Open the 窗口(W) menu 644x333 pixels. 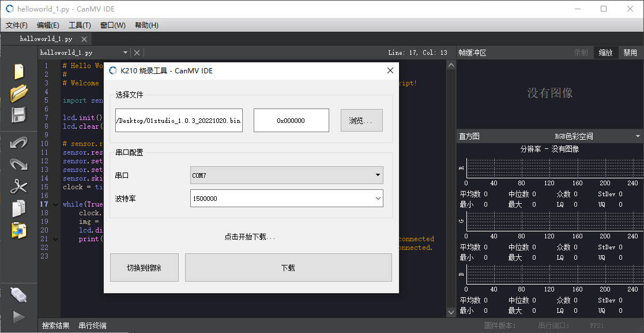pyautogui.click(x=112, y=25)
